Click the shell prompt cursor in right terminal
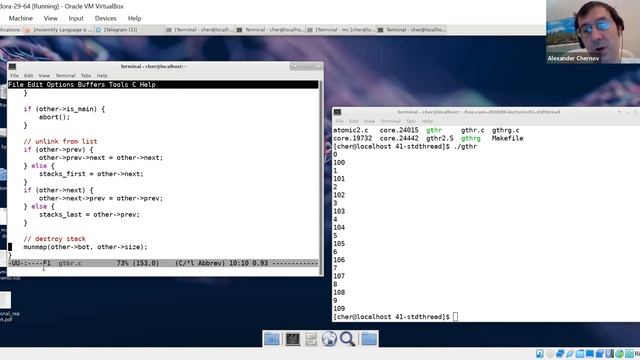This screenshot has width=640, height=360. tap(456, 317)
